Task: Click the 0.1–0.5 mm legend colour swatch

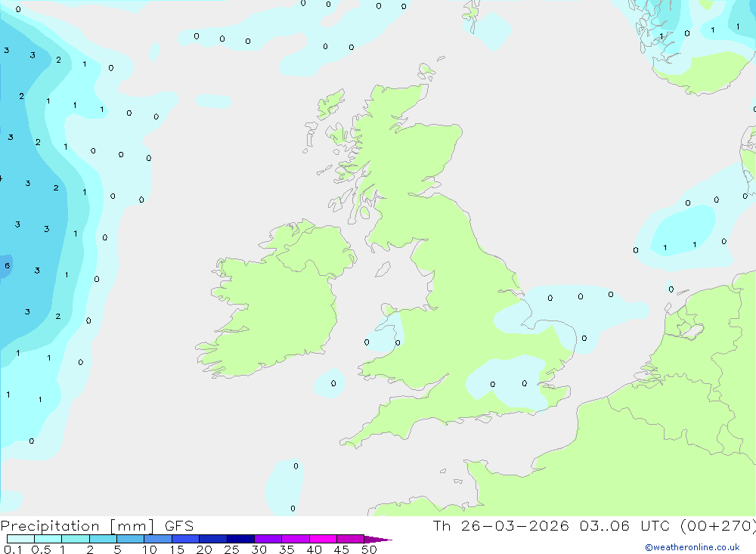Action: tap(20, 539)
